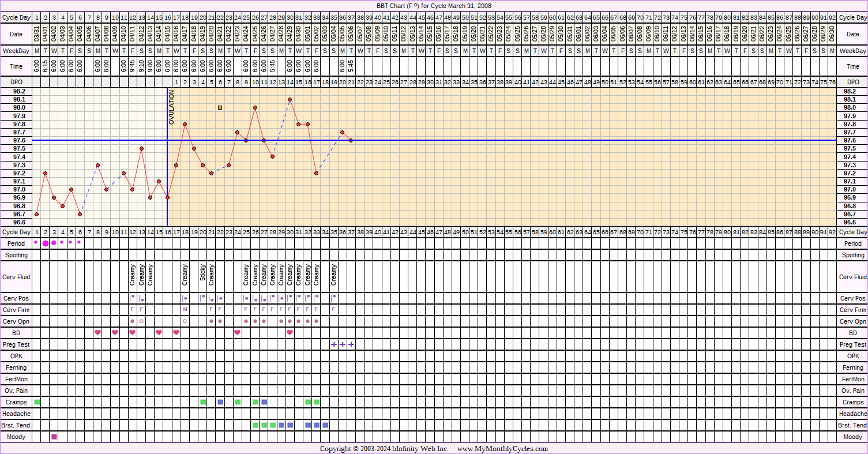Image resolution: width=868 pixels, height=454 pixels.
Task: Click the 'DPO' row label at right
Action: point(853,82)
